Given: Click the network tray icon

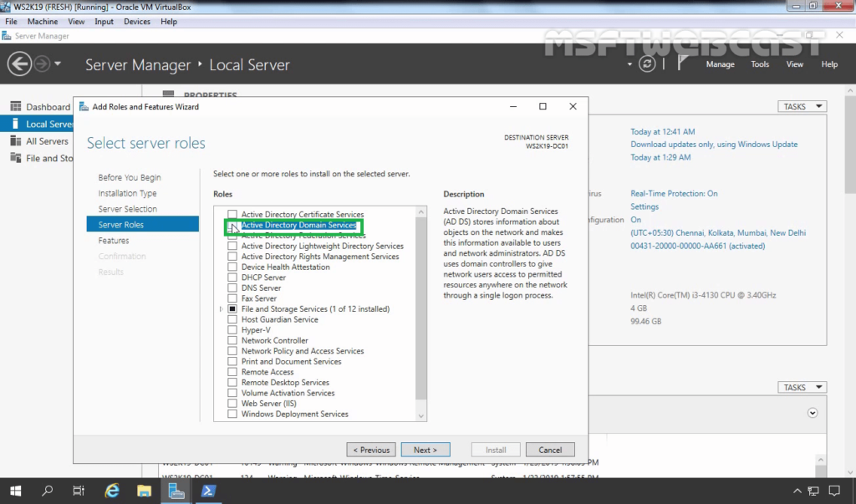Looking at the screenshot, I should pos(813,491).
